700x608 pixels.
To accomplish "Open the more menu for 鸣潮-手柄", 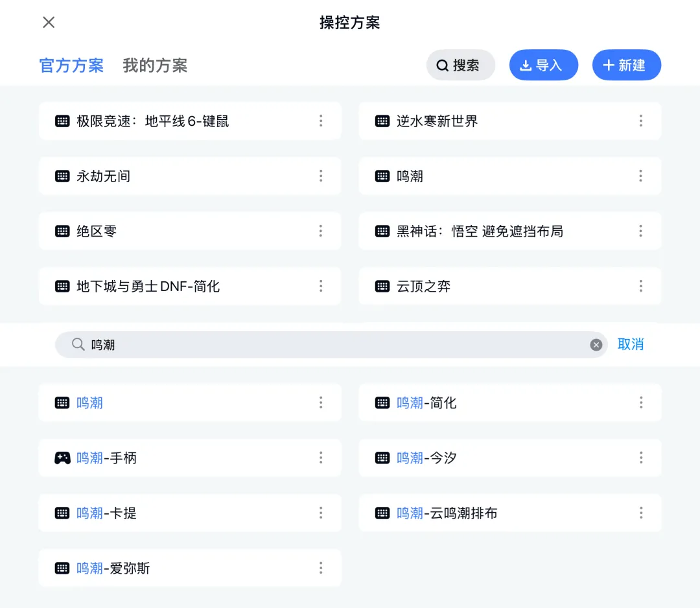I will tap(321, 458).
